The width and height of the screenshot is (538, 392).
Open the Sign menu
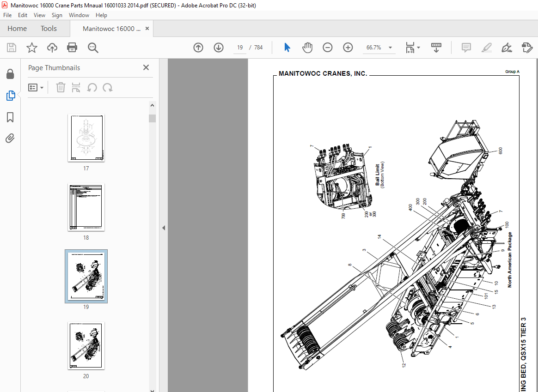click(x=57, y=15)
